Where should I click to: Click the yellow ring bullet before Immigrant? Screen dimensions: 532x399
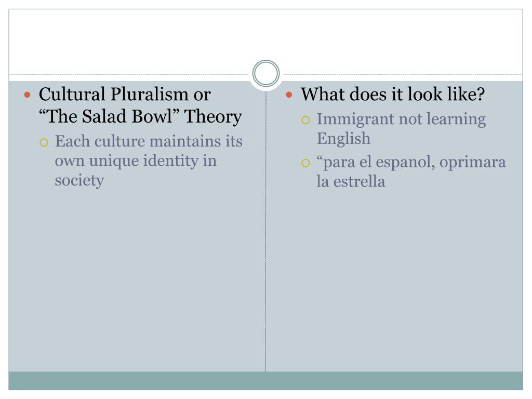coord(306,120)
